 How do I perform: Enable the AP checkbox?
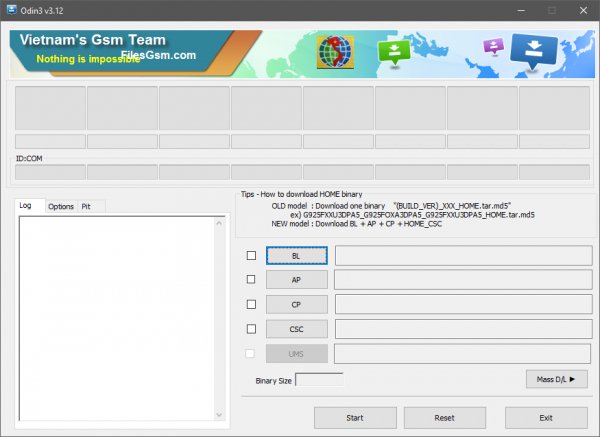[x=251, y=279]
